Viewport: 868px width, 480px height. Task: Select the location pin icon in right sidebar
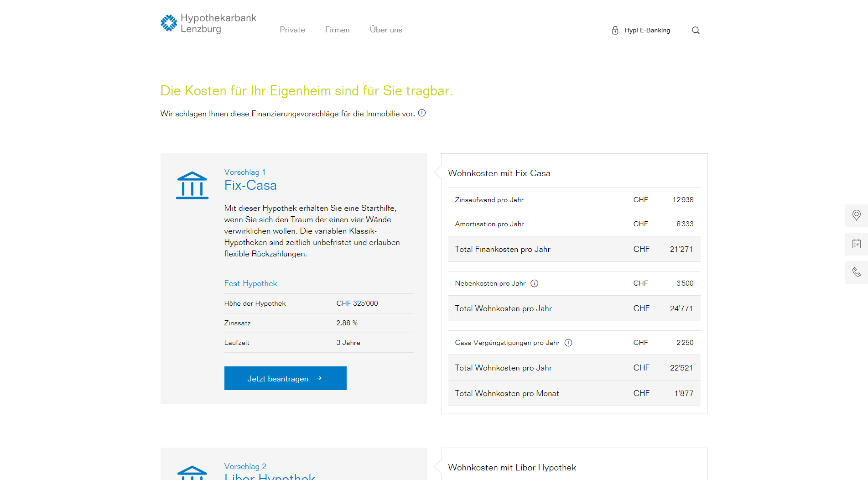(x=856, y=215)
